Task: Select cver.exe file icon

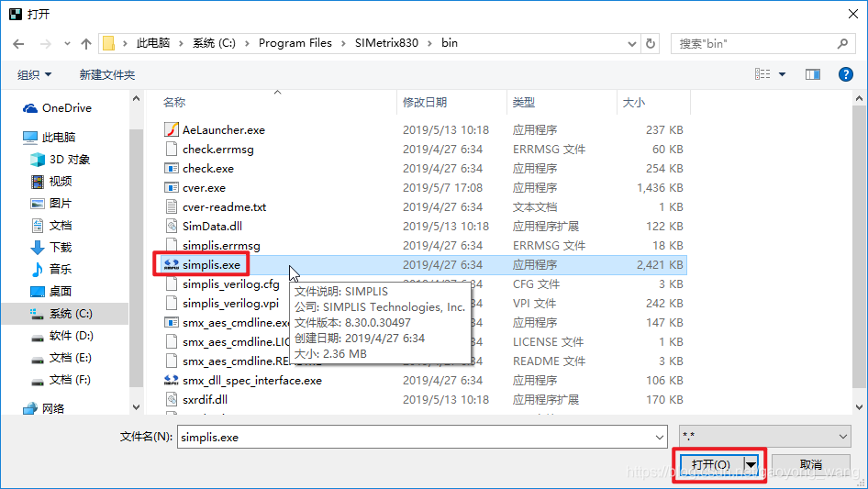Action: (x=172, y=188)
